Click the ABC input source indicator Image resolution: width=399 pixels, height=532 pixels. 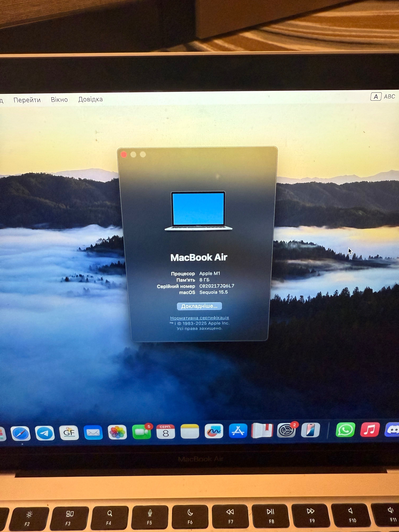383,96
